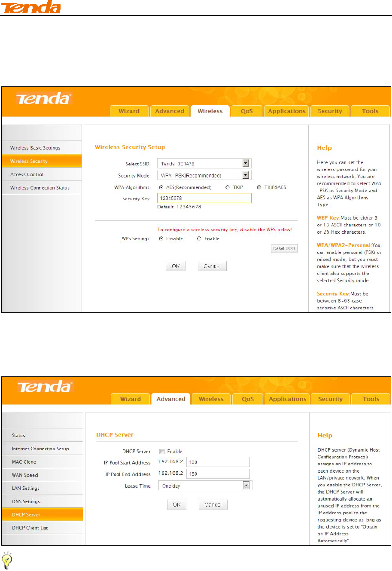This screenshot has height=571, width=392.
Task: Open DHCP Client List sidebar item
Action: tap(42, 528)
